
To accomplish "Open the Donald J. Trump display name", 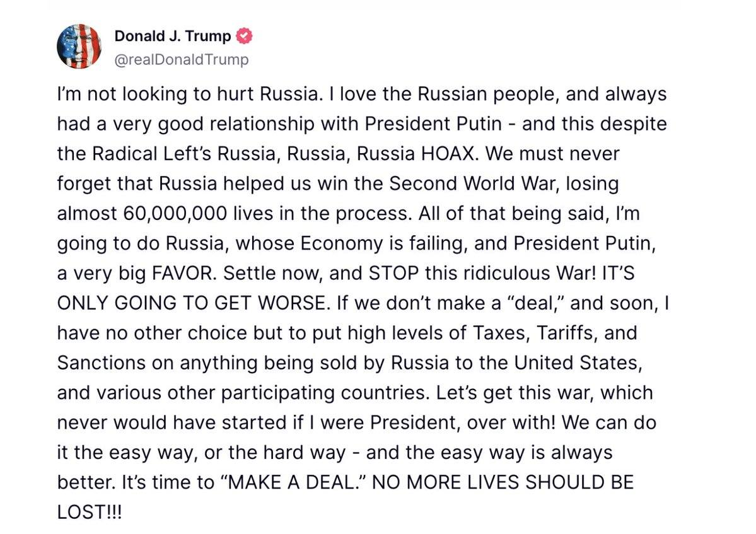I will point(173,36).
